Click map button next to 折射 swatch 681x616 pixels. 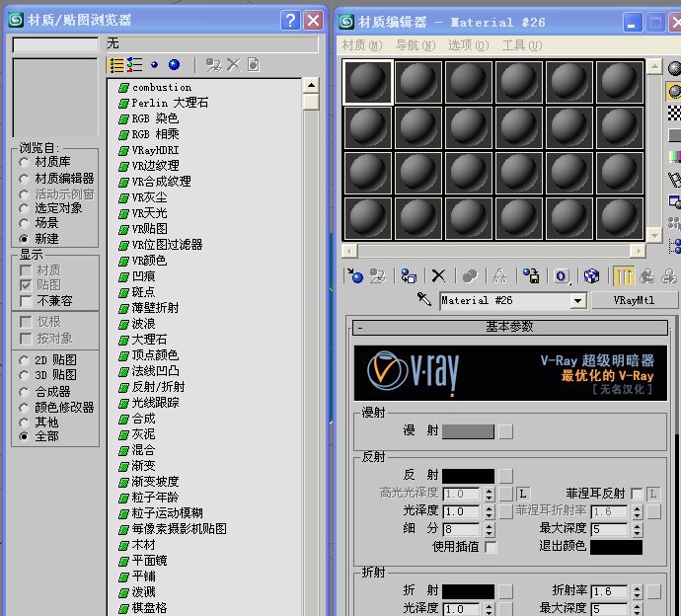(x=505, y=591)
